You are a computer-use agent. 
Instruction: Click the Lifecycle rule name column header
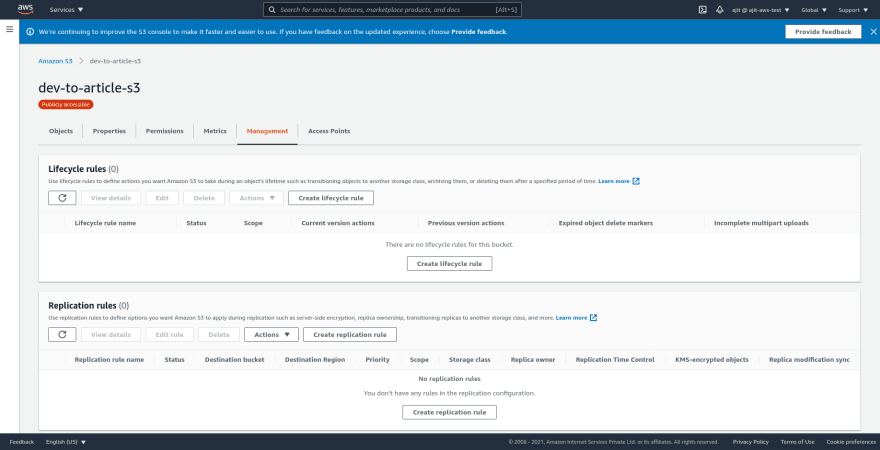pyautogui.click(x=105, y=223)
